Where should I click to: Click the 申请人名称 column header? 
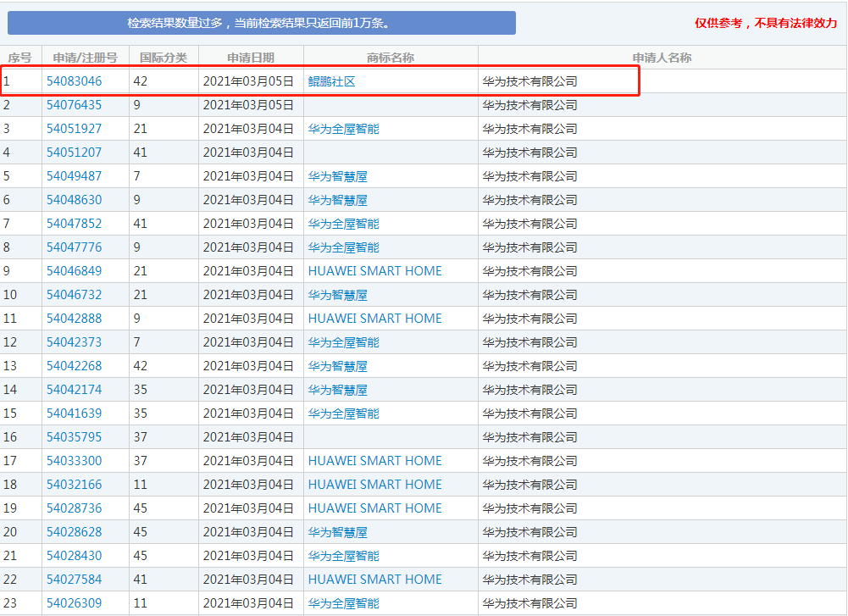click(x=662, y=58)
